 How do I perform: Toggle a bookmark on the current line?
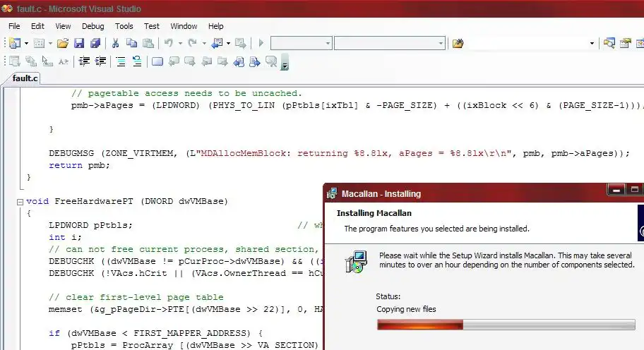click(x=157, y=61)
